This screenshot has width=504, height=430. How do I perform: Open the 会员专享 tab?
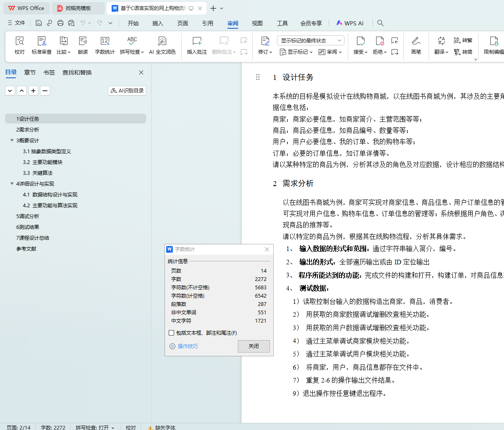[x=311, y=23]
